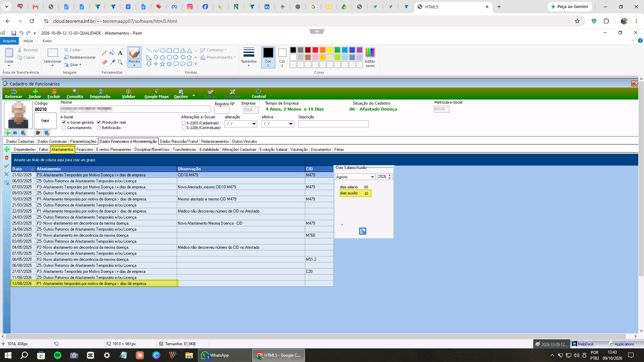Open the Tamanho line size dropdown
Screen dimensions: 644x362
pyautogui.click(x=249, y=57)
